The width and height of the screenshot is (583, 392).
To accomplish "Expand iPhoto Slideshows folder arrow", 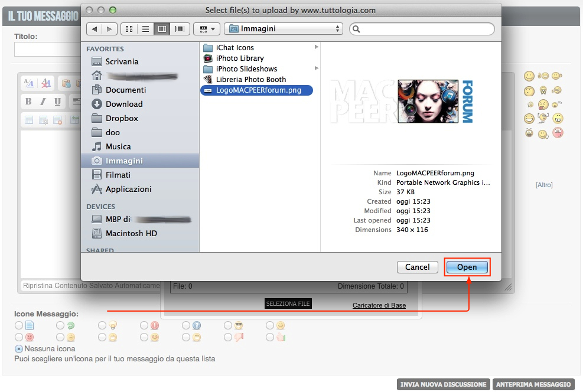I will 316,68.
